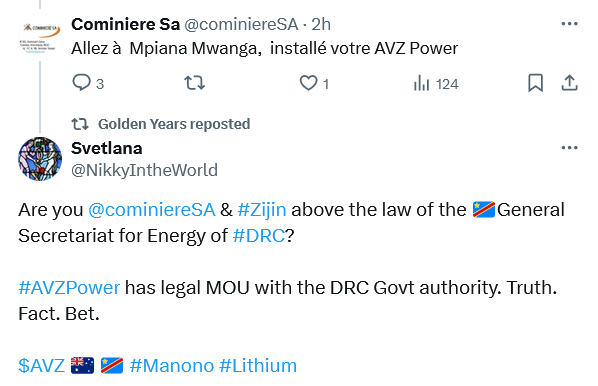Open Cominiere Sa profile avatar
Viewport: 598px width, 386px height.
(40, 37)
